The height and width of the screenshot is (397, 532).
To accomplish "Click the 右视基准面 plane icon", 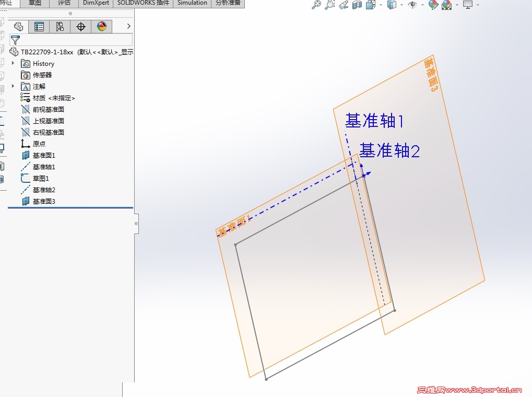I will coord(26,133).
